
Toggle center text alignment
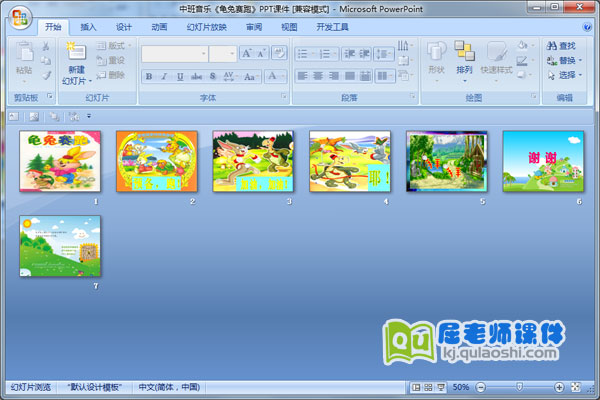tap(318, 76)
